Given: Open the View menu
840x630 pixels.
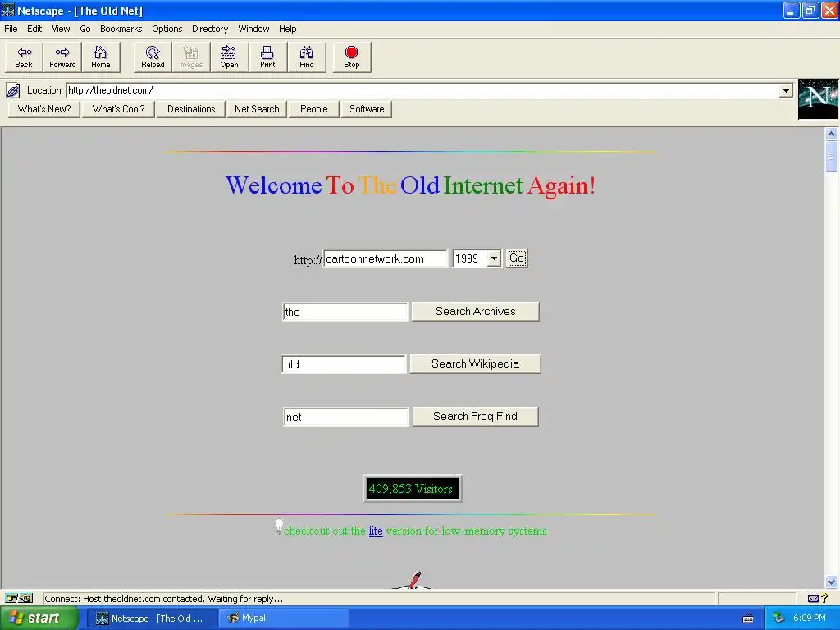Looking at the screenshot, I should click(61, 29).
